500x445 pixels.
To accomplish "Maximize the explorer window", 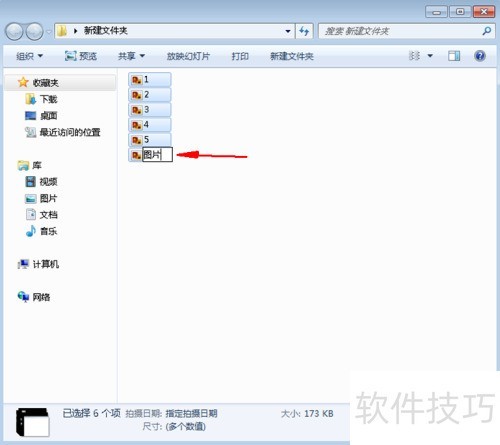I will click(460, 12).
